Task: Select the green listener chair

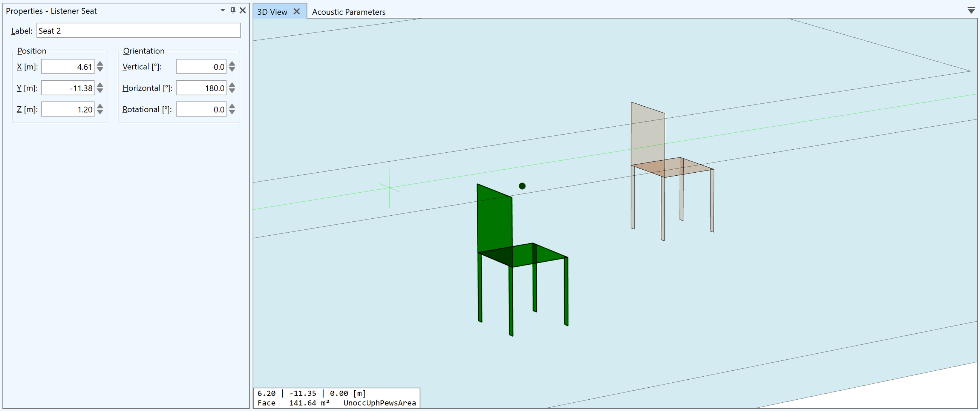Action: [x=495, y=221]
